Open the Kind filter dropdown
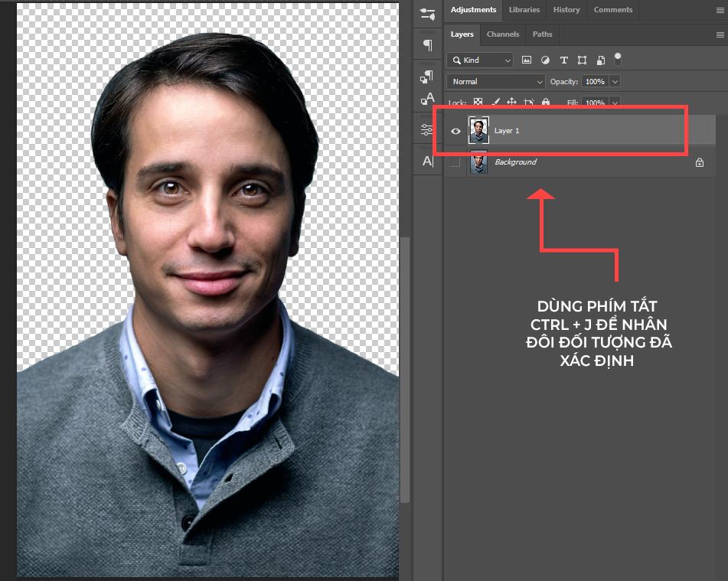The image size is (728, 581). 507,59
